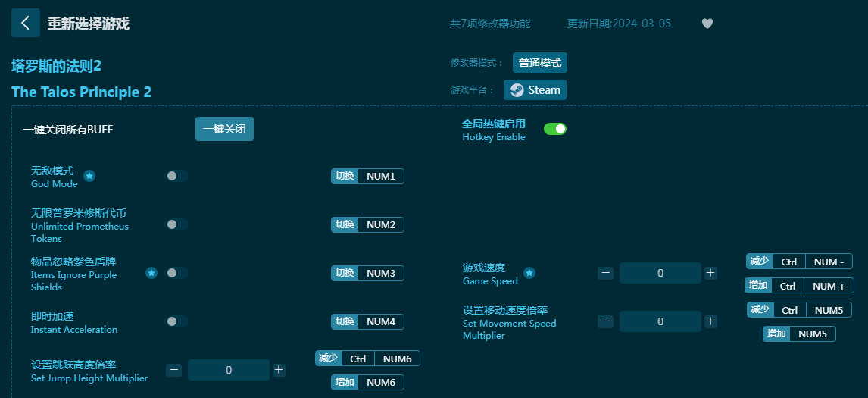Viewport: 868px width, 398px height.
Task: Click the NUM4 hotkey for Instant Acceleration
Action: pyautogui.click(x=381, y=321)
